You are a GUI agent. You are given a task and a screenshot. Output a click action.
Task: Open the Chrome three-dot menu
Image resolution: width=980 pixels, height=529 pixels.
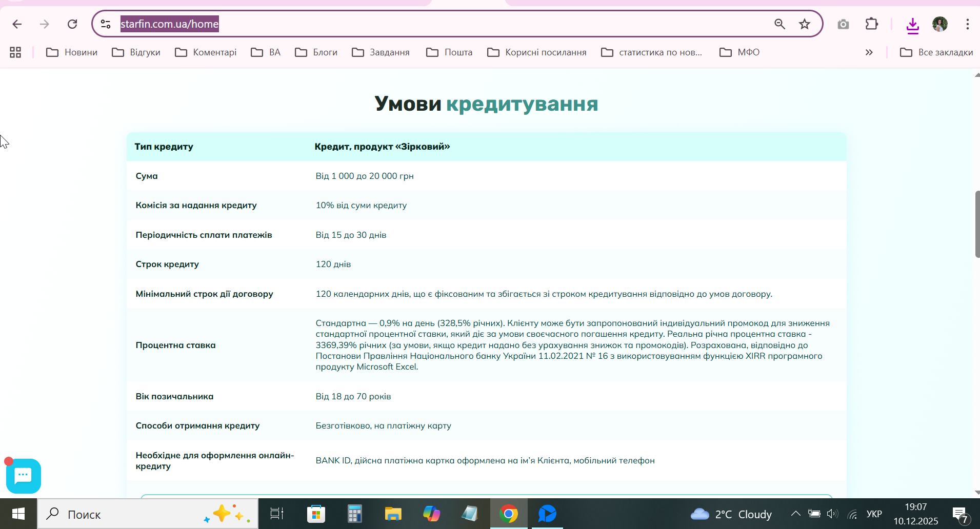click(967, 24)
